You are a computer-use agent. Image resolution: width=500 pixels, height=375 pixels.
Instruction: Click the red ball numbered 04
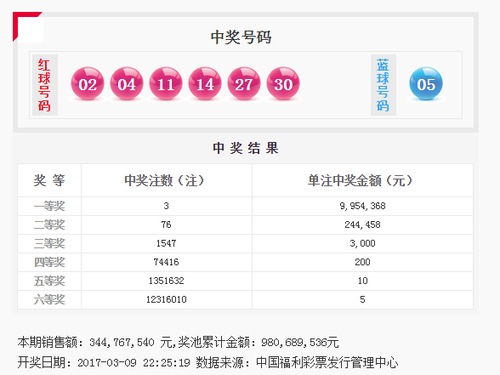[x=127, y=83]
